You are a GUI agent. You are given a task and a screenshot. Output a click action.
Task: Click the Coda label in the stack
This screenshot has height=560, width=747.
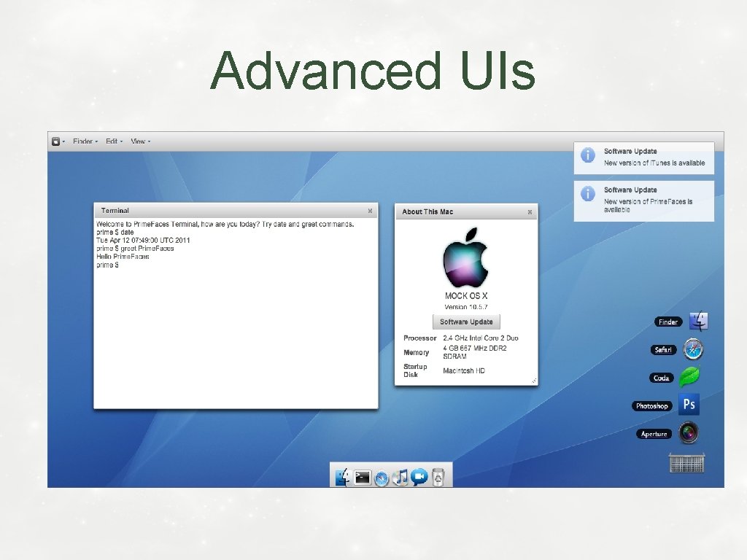(661, 378)
